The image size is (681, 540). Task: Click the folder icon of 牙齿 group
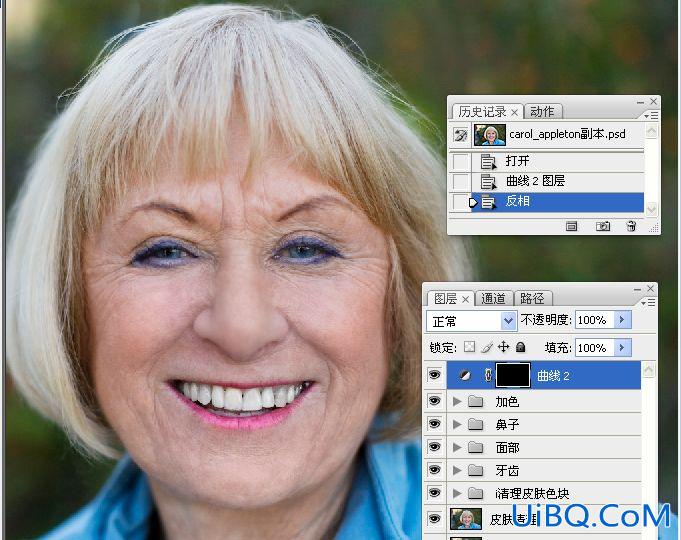pos(476,470)
